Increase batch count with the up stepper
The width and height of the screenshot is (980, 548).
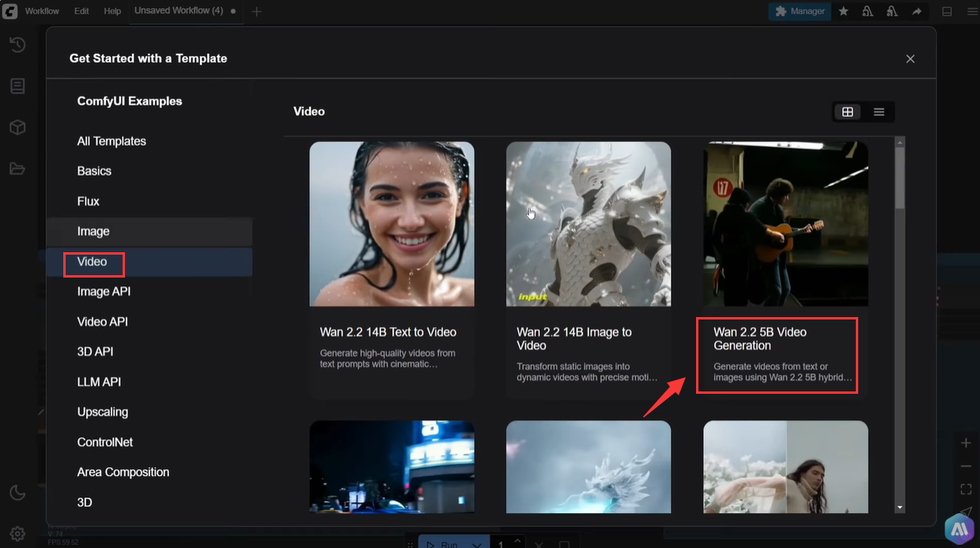click(517, 541)
